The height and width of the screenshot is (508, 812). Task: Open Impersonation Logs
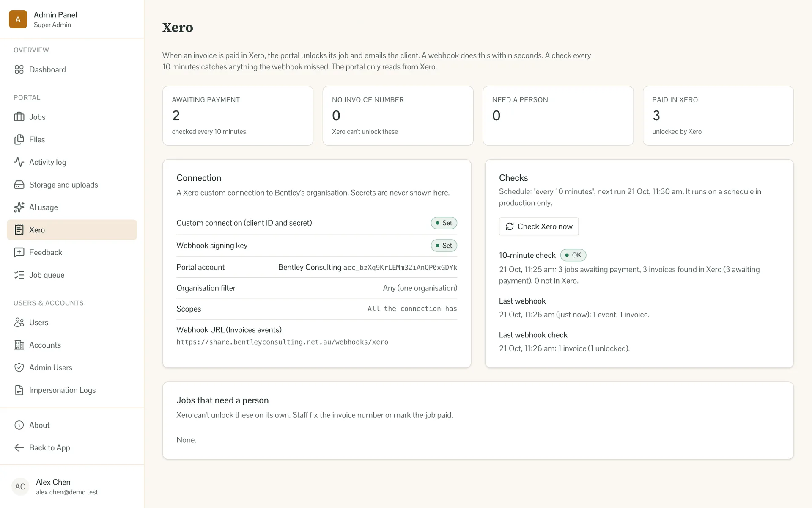point(72,390)
